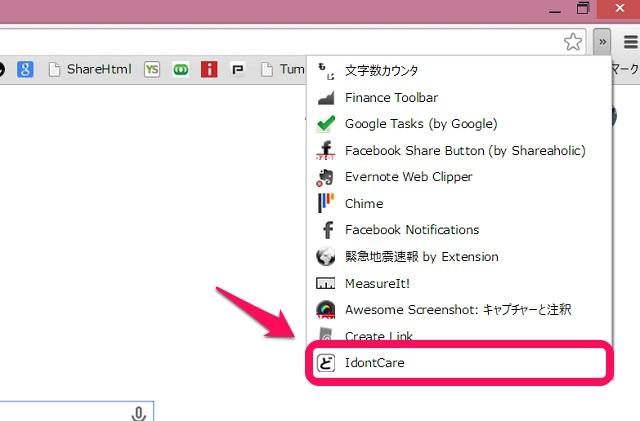Click the blue Google bookmark icon
Screen dimensions: 640x421
pyautogui.click(x=26, y=70)
